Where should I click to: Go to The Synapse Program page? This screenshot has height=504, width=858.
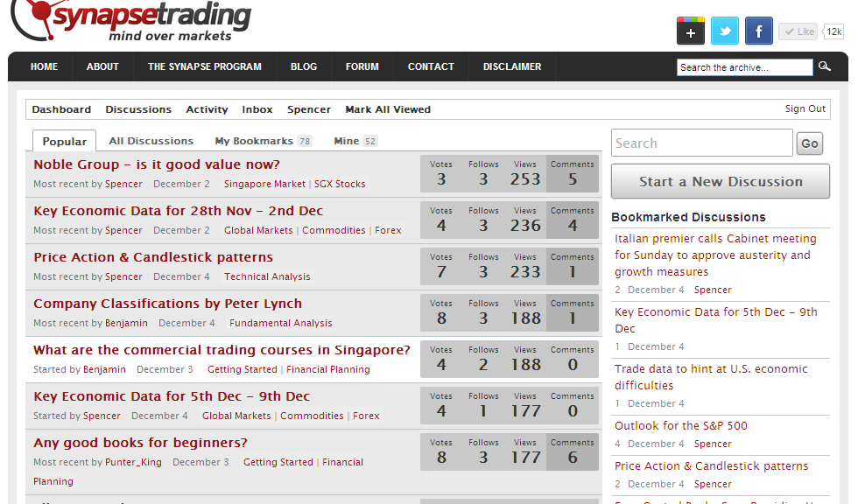pos(204,66)
